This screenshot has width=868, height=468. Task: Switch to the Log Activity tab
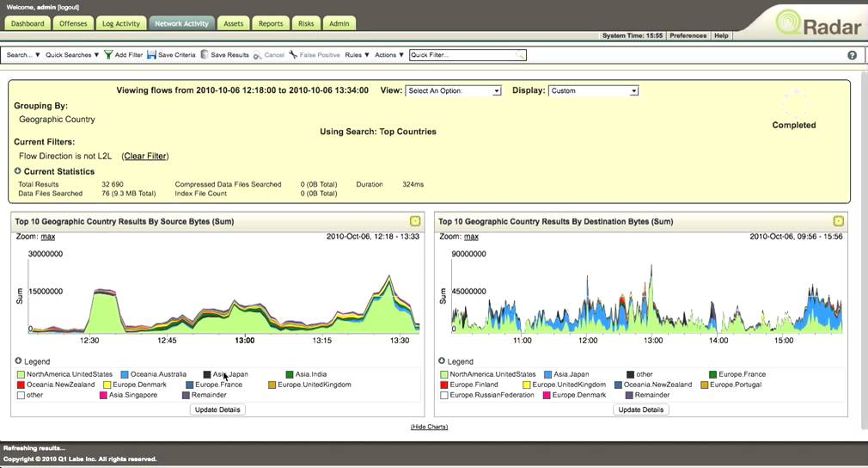click(120, 23)
